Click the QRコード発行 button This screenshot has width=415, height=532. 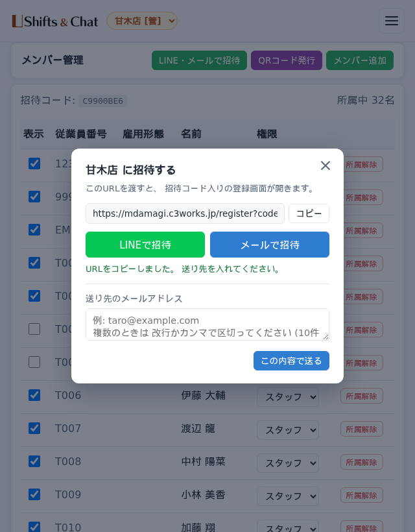(287, 60)
